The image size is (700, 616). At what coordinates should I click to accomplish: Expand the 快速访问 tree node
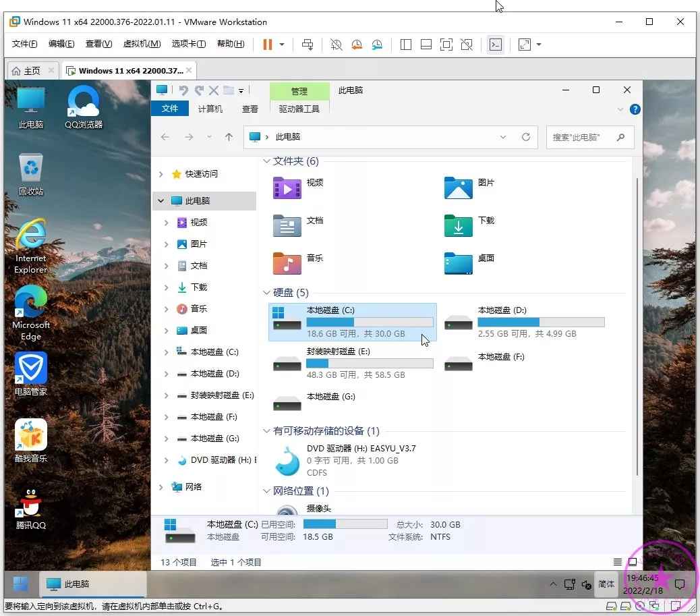[x=161, y=174]
